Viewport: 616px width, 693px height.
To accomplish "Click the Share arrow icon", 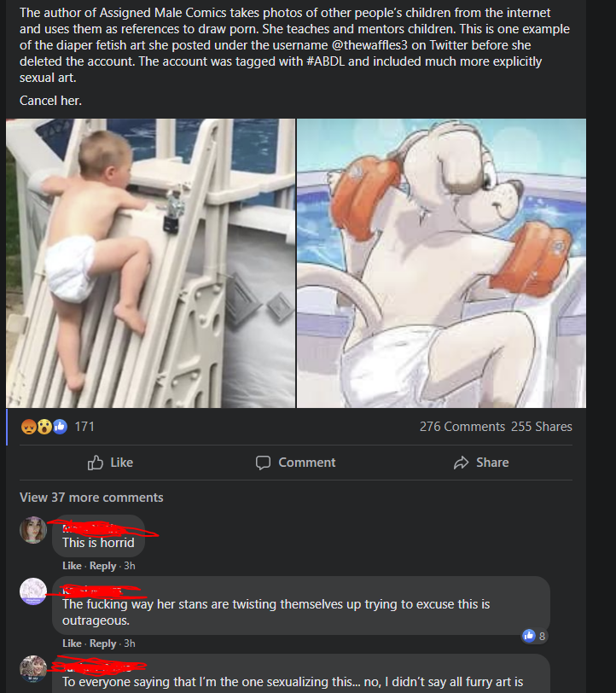I will pos(461,463).
